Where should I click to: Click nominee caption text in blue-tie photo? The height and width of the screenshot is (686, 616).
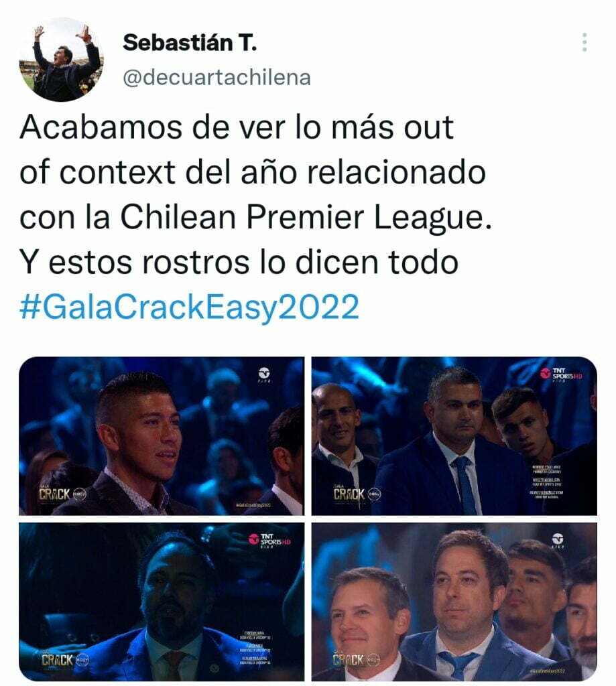point(547,482)
